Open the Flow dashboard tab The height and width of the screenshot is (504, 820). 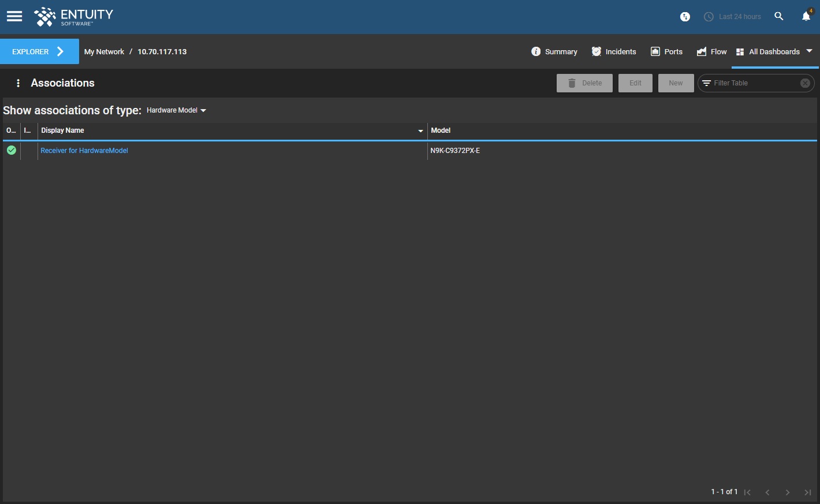711,51
